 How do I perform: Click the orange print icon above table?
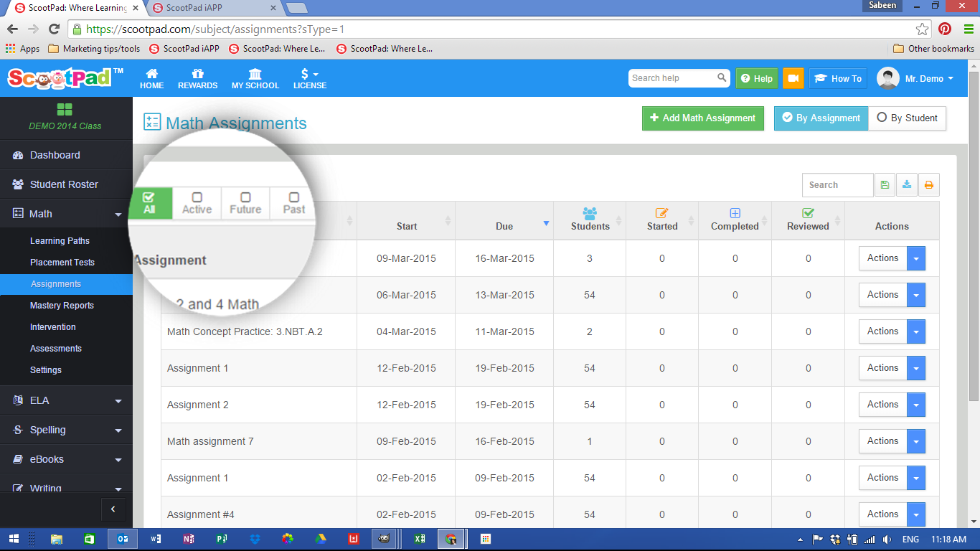point(929,185)
